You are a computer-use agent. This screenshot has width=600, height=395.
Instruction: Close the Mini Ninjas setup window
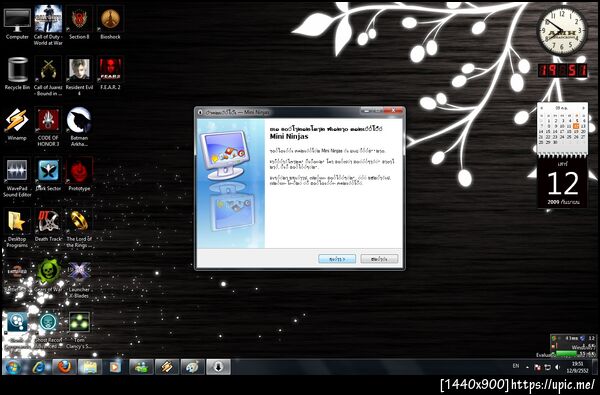[x=393, y=111]
